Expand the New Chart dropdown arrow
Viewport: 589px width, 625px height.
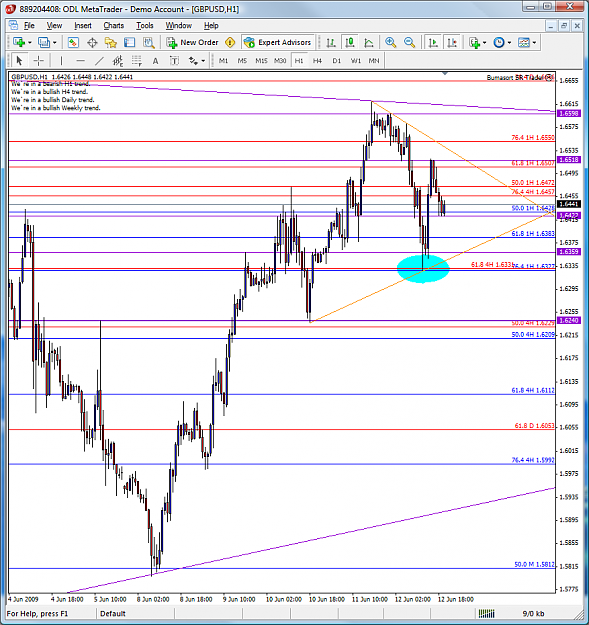pos(29,42)
